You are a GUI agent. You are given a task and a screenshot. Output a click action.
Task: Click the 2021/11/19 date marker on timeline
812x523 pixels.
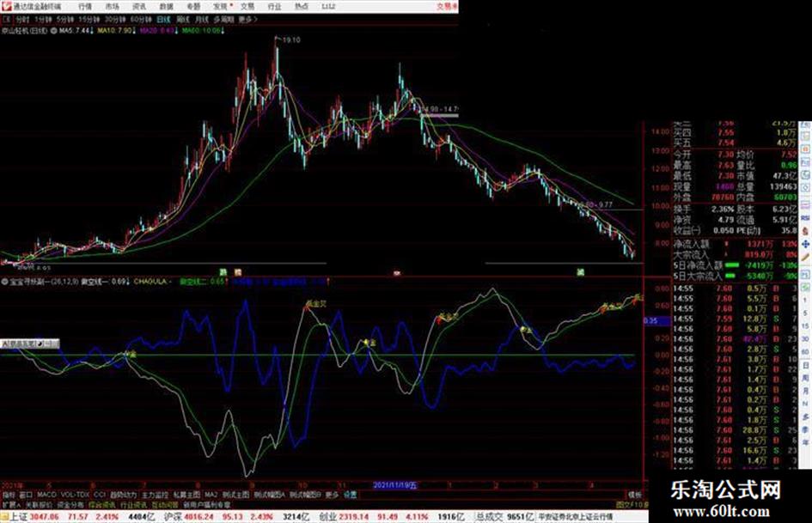pos(395,485)
